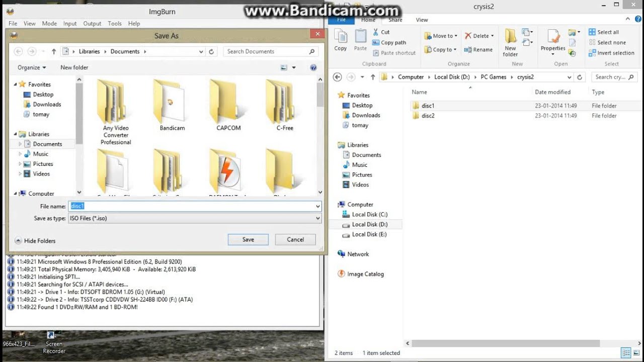Click New folder icon in Explorer ribbon
Screen dimensions: 644x362
pyautogui.click(x=510, y=43)
